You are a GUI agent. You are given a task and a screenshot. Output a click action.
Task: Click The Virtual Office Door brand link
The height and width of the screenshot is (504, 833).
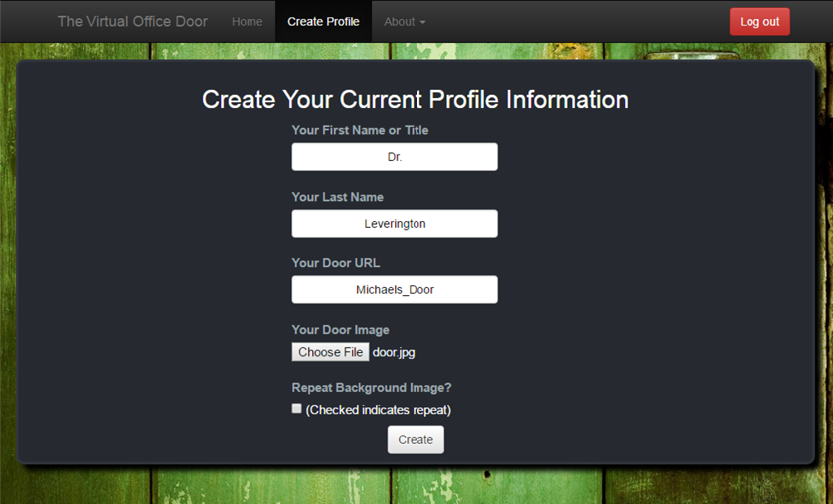(132, 21)
